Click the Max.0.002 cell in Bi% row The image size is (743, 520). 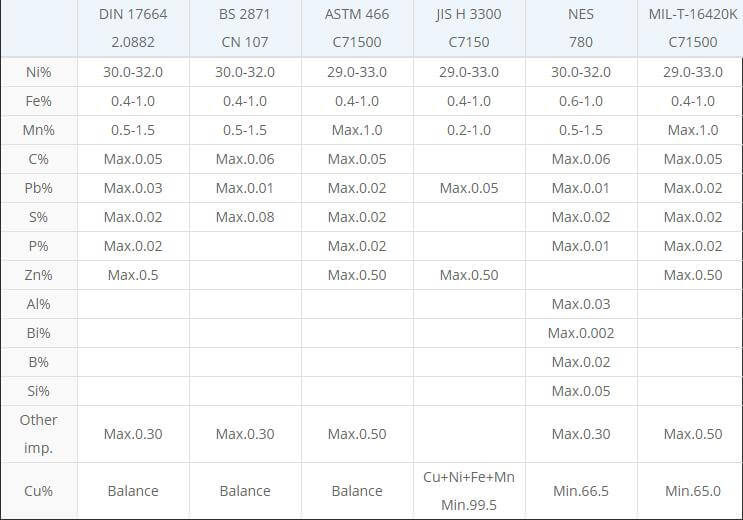pos(581,333)
